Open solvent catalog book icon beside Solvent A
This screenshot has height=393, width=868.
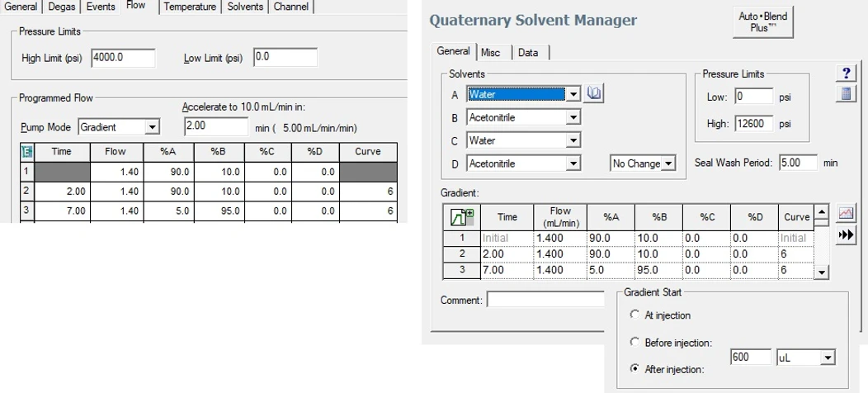point(593,93)
